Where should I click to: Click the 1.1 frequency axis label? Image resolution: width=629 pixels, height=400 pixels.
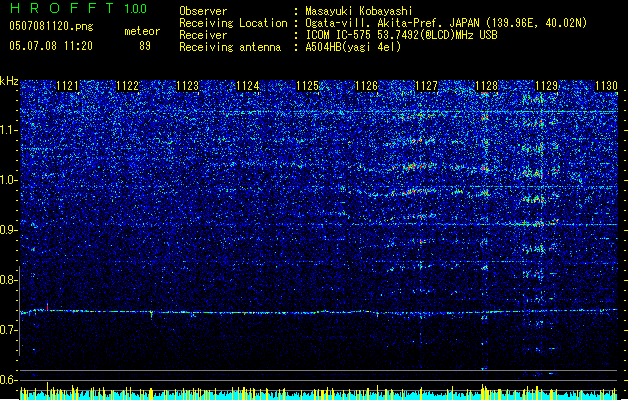(9, 130)
